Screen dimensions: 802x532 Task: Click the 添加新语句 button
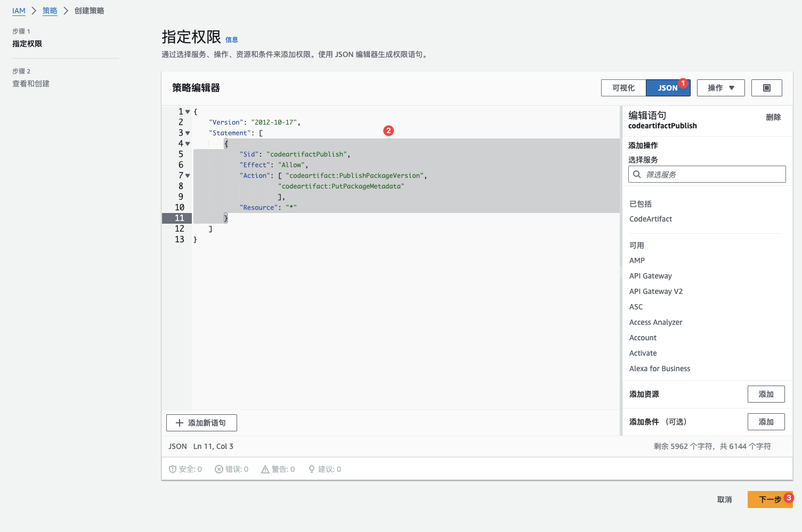click(201, 423)
